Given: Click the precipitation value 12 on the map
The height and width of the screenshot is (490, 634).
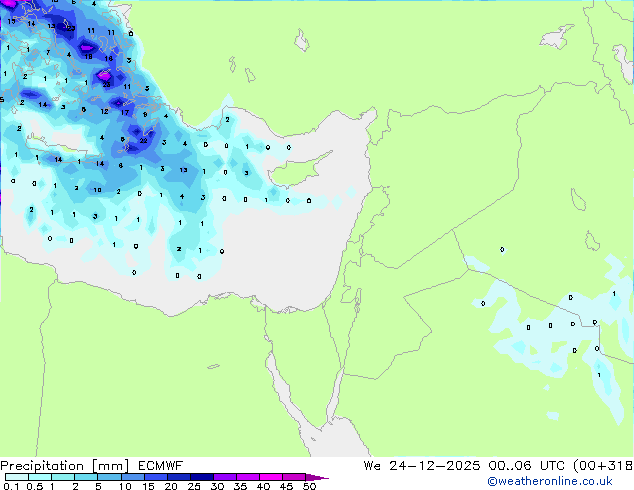Looking at the screenshot, I should tap(104, 111).
